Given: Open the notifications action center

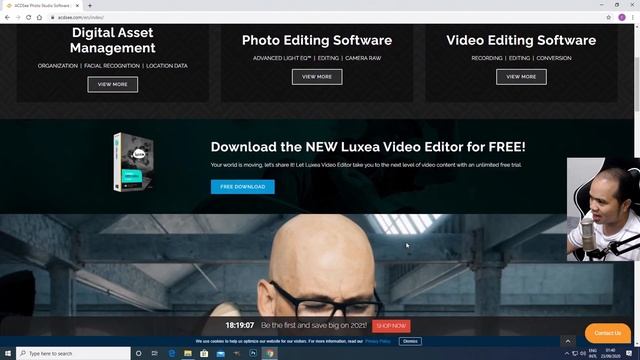Looking at the screenshot, I should click(x=629, y=353).
